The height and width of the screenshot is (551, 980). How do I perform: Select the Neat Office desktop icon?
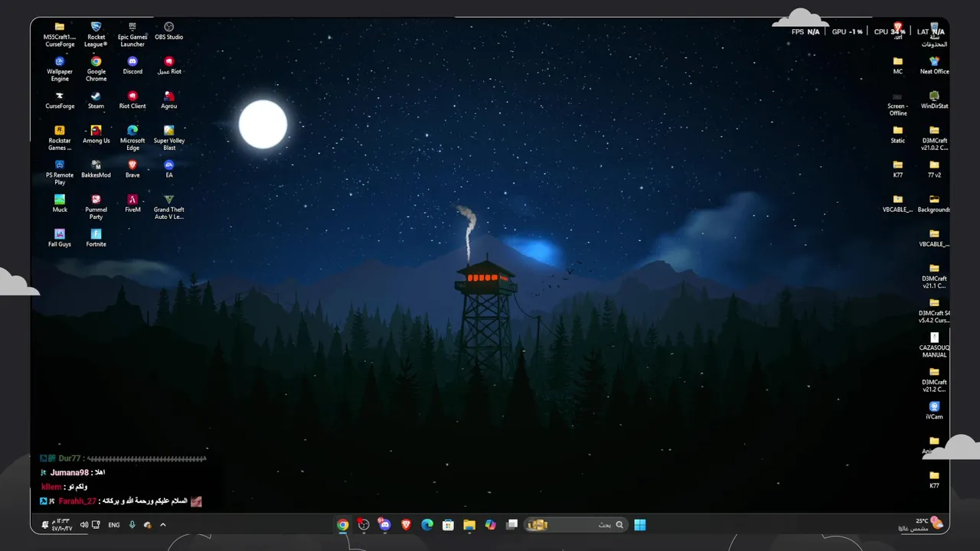[x=934, y=66]
